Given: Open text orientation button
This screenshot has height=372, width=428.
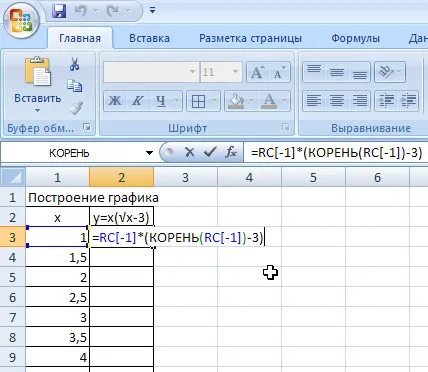Looking at the screenshot, I should [x=389, y=71].
